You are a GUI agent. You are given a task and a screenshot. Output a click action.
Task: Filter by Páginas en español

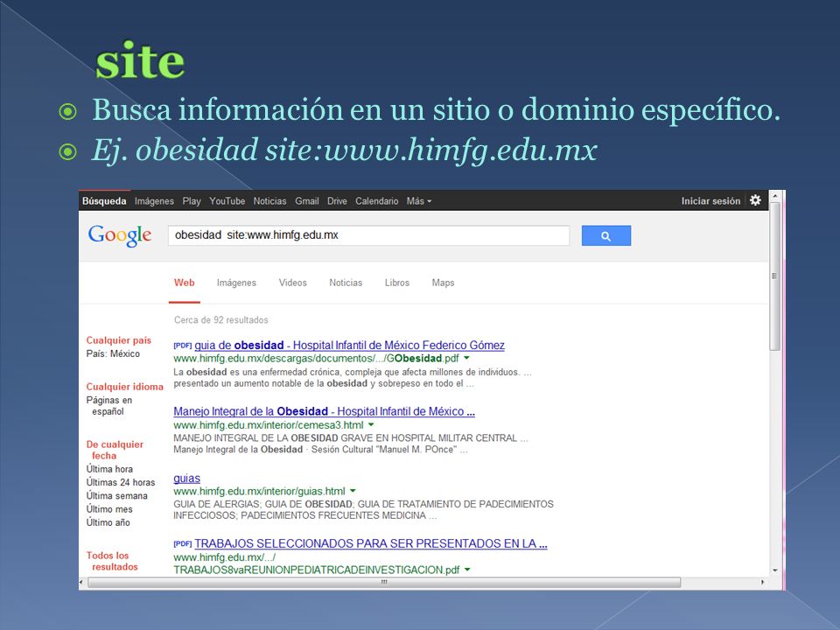click(109, 406)
